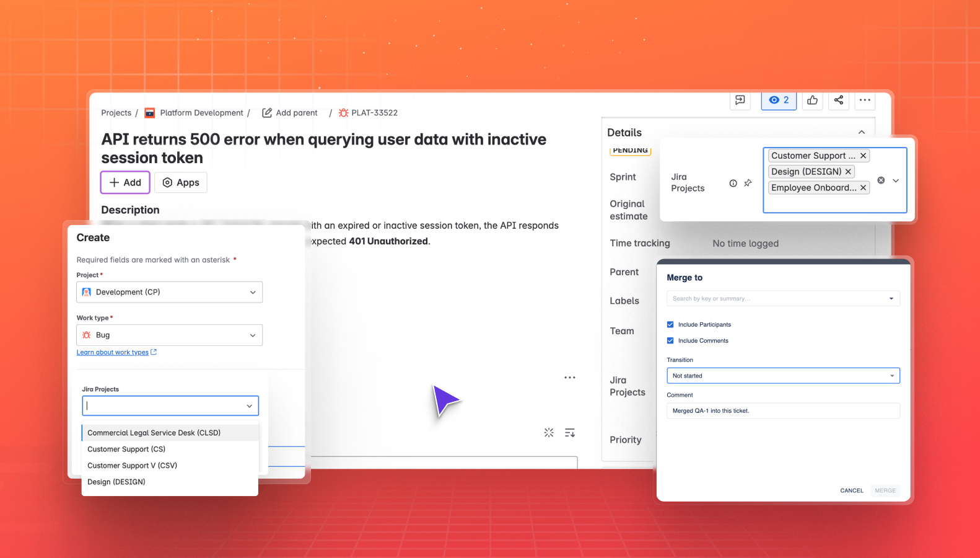Toggle the watchers eye button showing 2

[x=779, y=100]
